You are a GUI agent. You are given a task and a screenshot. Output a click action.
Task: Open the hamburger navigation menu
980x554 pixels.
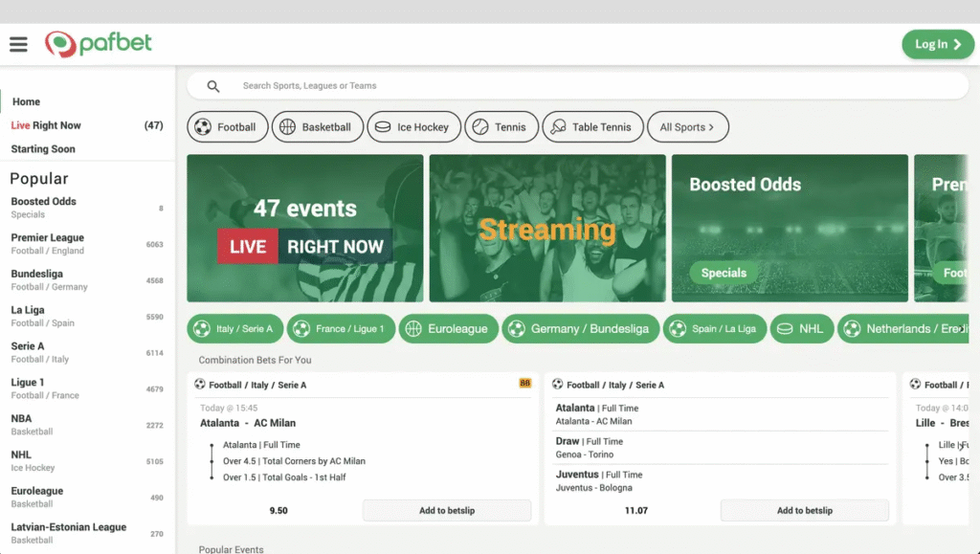(x=18, y=43)
